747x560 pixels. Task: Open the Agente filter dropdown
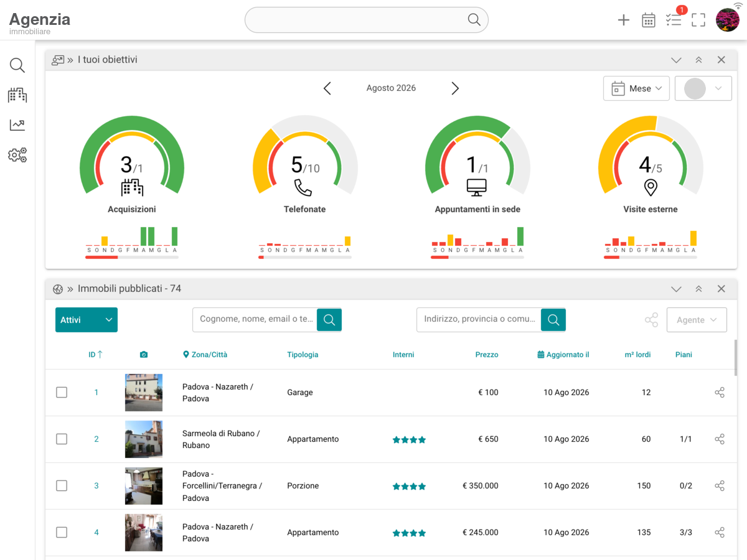click(697, 320)
